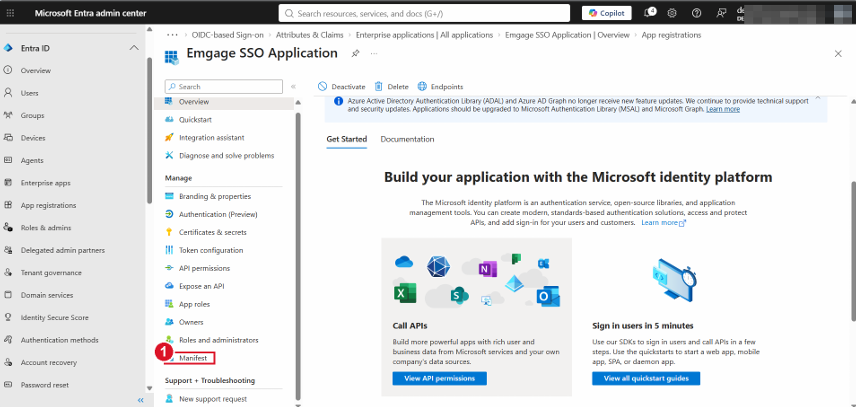The height and width of the screenshot is (407, 856).
Task: Collapse the resource menu chevron
Action: point(293,86)
